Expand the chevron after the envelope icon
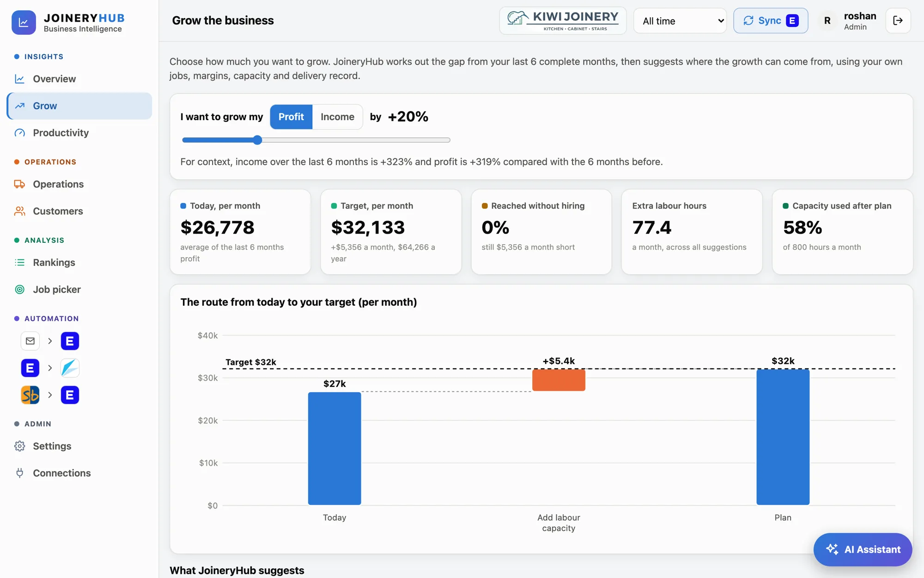The image size is (924, 578). pyautogui.click(x=50, y=341)
